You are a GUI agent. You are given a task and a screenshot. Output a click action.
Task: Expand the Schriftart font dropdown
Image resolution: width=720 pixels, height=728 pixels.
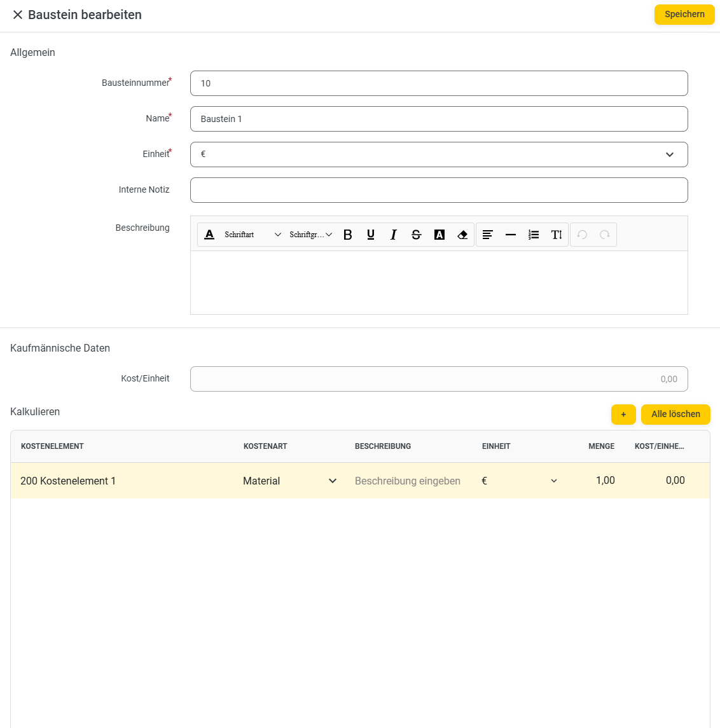click(x=253, y=235)
